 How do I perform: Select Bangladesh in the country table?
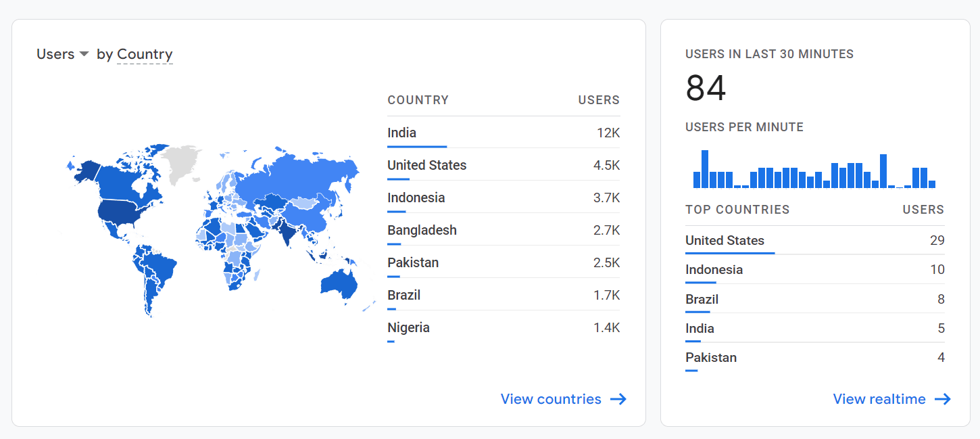(x=422, y=230)
